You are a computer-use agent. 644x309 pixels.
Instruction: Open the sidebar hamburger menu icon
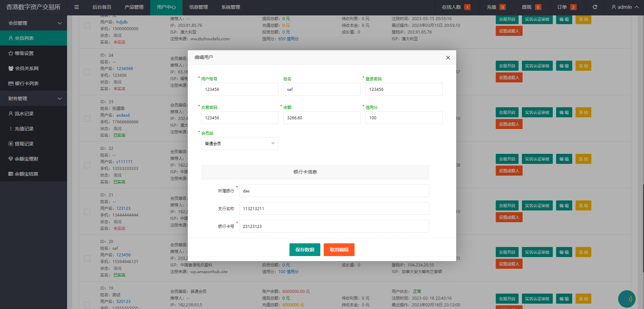click(76, 7)
